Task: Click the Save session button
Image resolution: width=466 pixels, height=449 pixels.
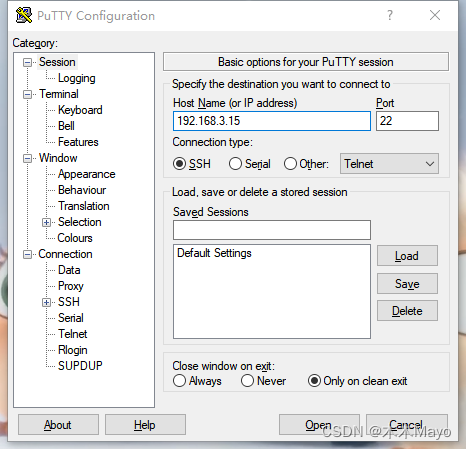Action: [407, 284]
